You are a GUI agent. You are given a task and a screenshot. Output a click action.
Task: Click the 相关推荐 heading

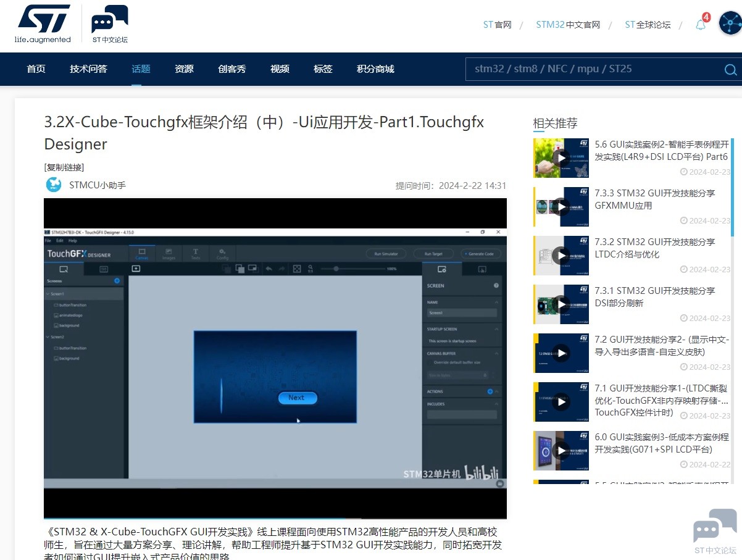coord(556,123)
